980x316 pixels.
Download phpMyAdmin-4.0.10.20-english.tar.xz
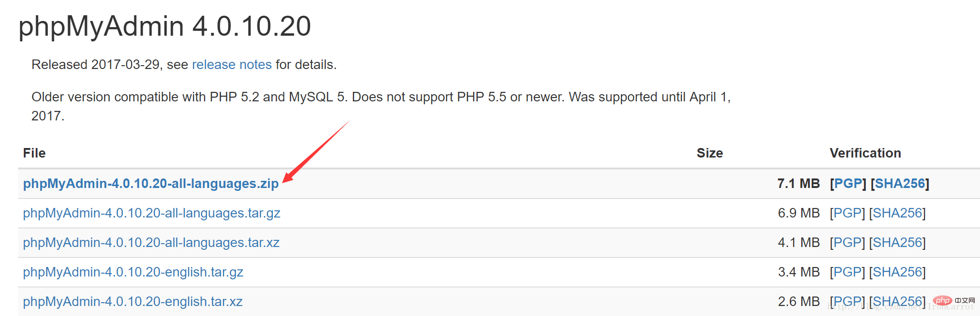[133, 301]
